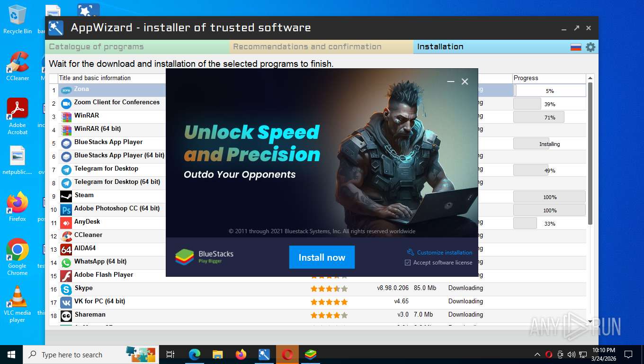The image size is (644, 364).
Task: Open Microsoft Edge from the taskbar
Action: [x=195, y=355]
